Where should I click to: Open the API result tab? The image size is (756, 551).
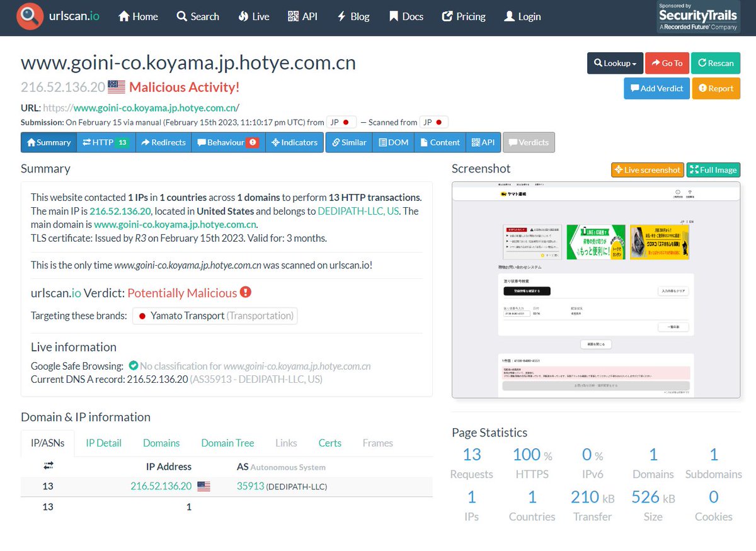(x=483, y=142)
